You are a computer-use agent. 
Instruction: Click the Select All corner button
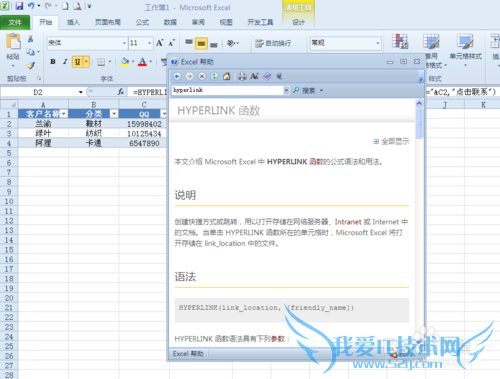point(9,104)
